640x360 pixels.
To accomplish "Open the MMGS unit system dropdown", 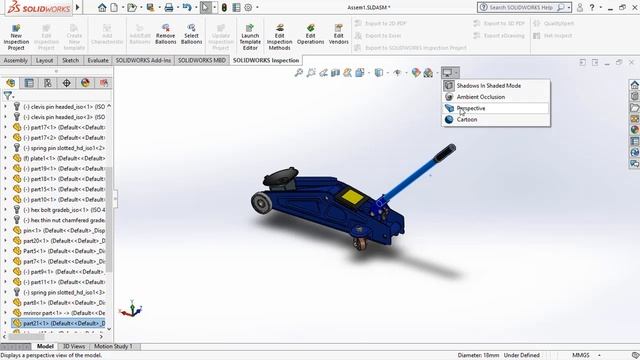I will pos(599,356).
